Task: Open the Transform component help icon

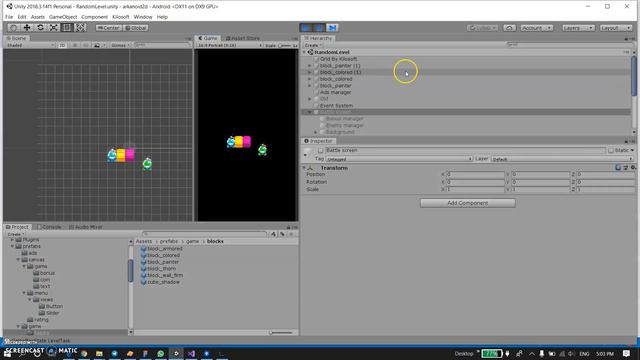Action: click(618, 168)
